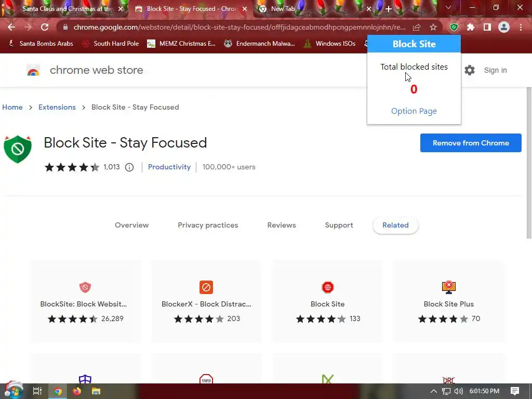This screenshot has height=399, width=532.
Task: Show rating info via the circled i
Action: coord(129,167)
